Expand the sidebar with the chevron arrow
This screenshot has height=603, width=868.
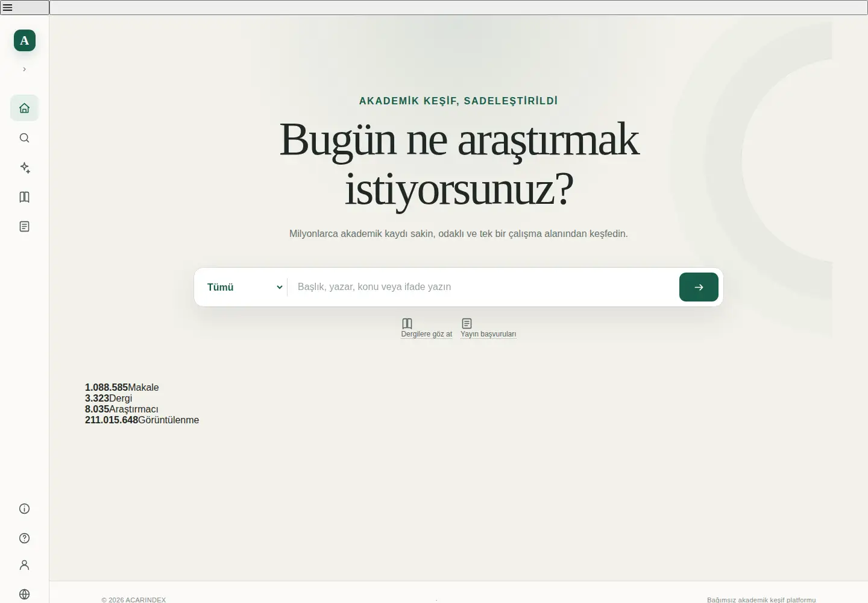pos(24,69)
